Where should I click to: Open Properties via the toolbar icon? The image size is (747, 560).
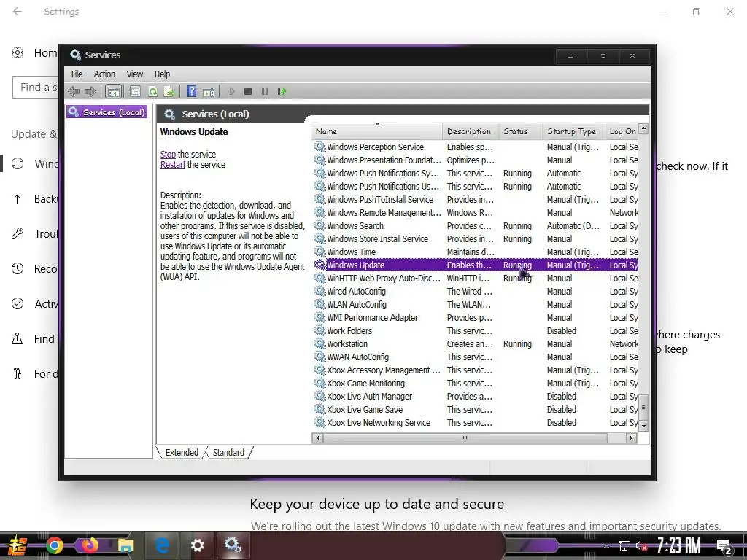pyautogui.click(x=135, y=91)
